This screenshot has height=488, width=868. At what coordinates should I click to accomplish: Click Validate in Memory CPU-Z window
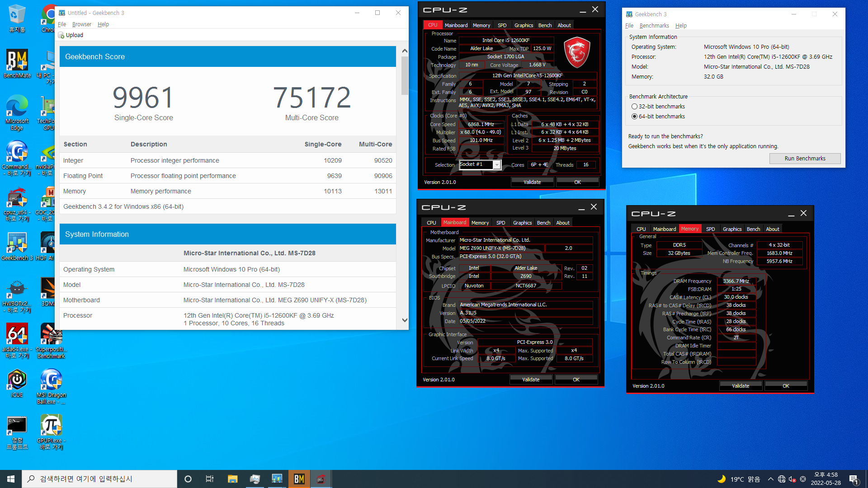pyautogui.click(x=741, y=386)
